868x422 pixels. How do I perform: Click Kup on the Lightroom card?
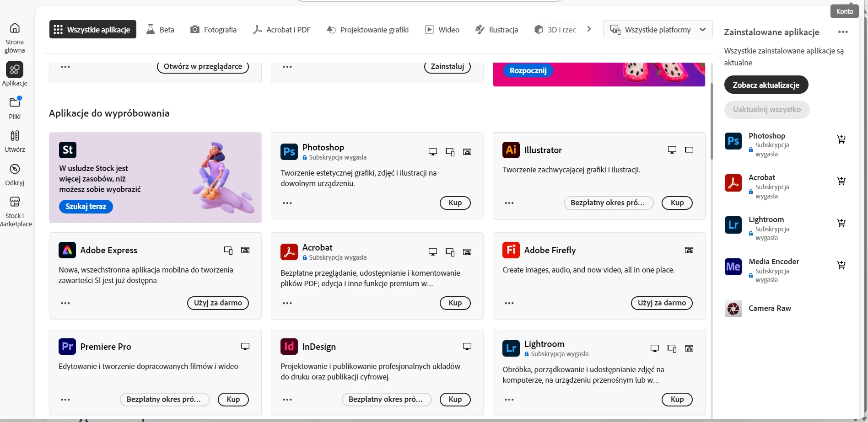pos(677,399)
